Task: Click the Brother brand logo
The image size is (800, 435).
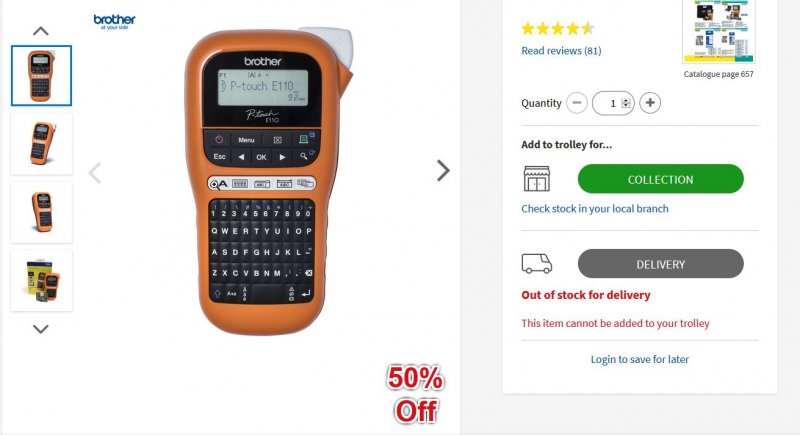Action: pos(114,21)
